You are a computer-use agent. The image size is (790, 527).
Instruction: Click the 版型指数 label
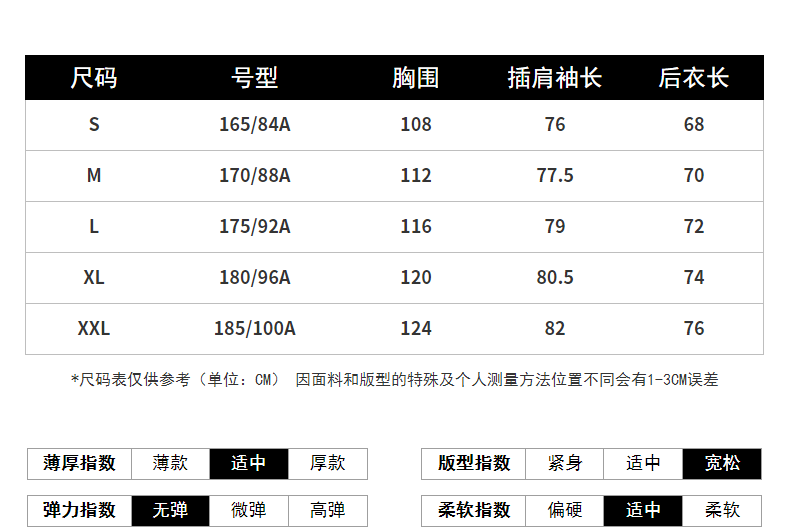pos(474,464)
